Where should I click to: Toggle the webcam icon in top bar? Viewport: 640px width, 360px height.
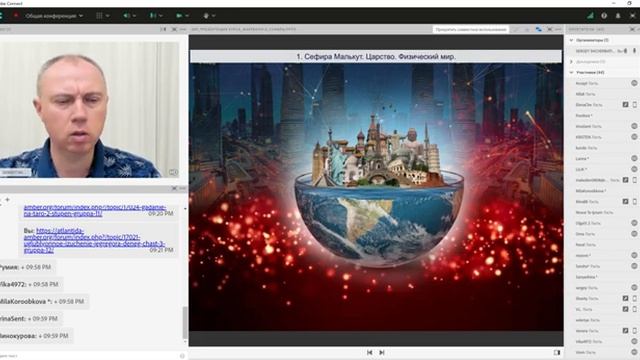click(x=179, y=16)
